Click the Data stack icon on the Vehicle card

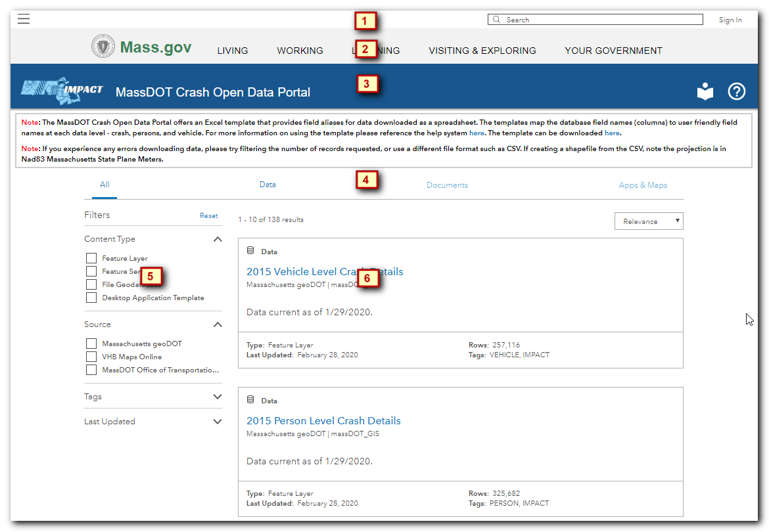click(250, 251)
